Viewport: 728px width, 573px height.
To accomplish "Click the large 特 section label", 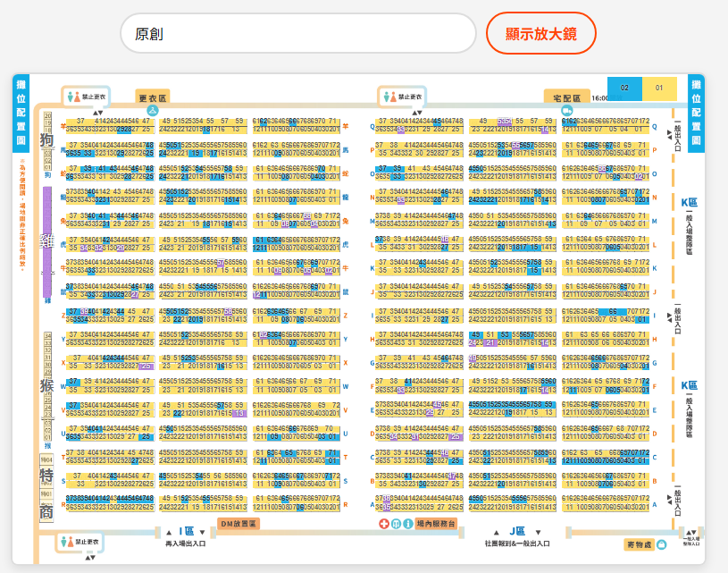I will pyautogui.click(x=46, y=476).
